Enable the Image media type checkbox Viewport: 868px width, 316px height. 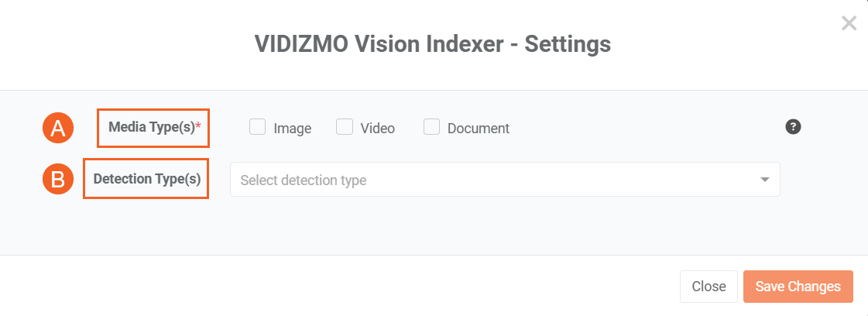pos(258,127)
